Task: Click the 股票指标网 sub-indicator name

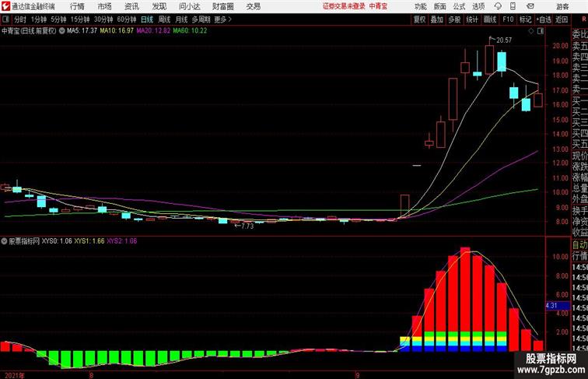Action: point(24,241)
